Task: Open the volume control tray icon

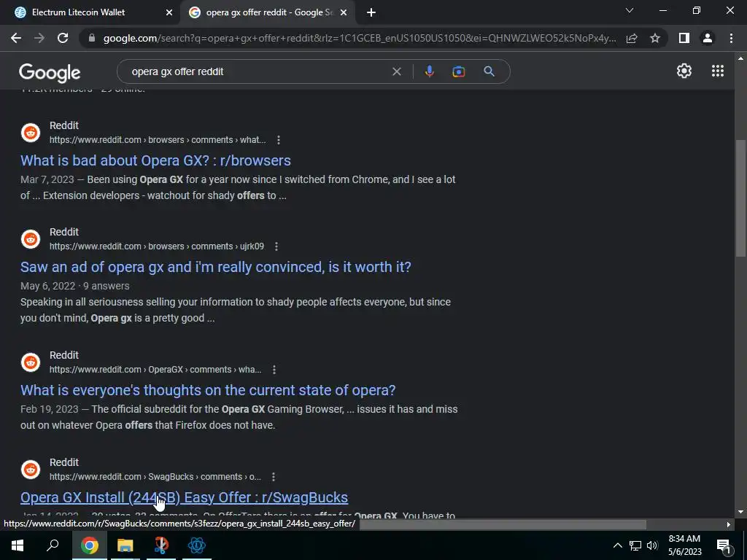Action: click(652, 545)
